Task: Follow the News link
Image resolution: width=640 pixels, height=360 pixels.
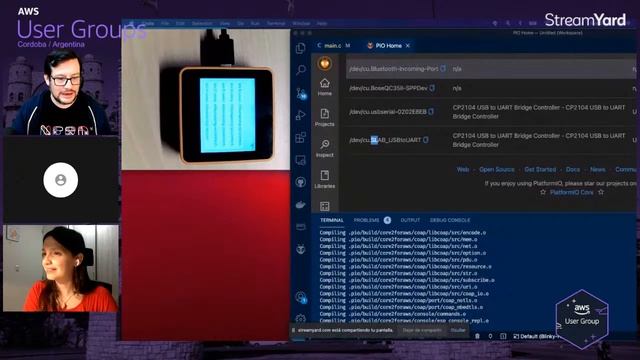Action: [598, 169]
